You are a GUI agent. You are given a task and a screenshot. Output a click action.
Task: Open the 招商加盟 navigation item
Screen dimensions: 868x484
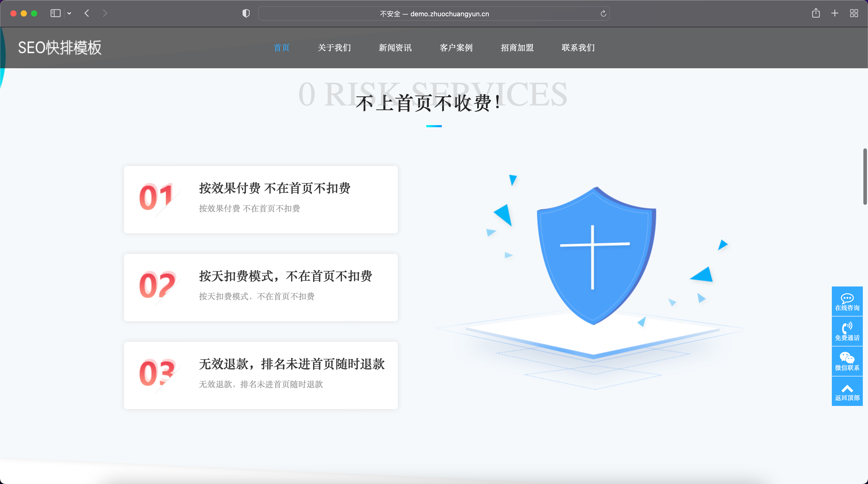point(517,48)
